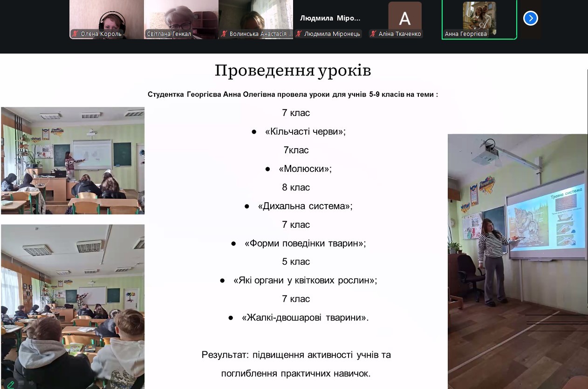
Task: Click the right photo with projector screen
Action: point(517,261)
